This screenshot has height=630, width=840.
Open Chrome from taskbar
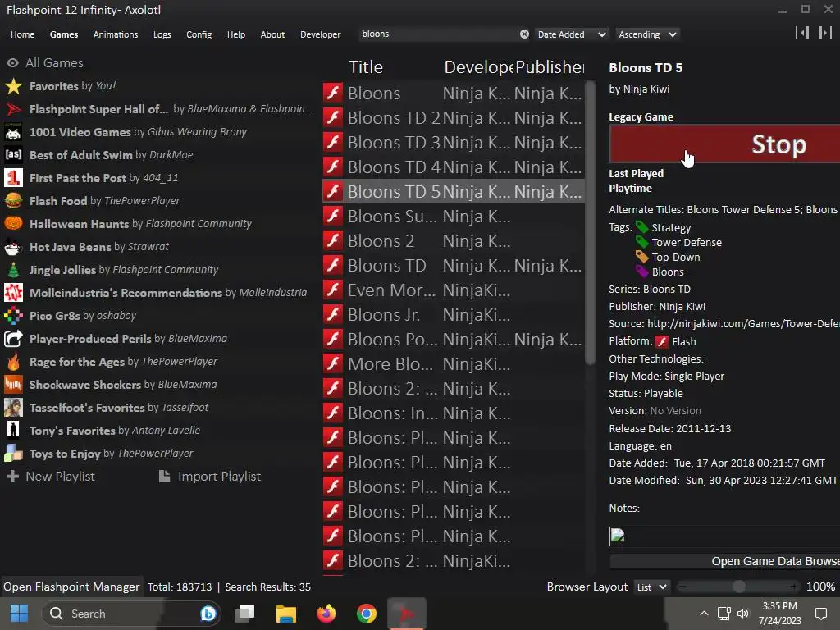(367, 614)
